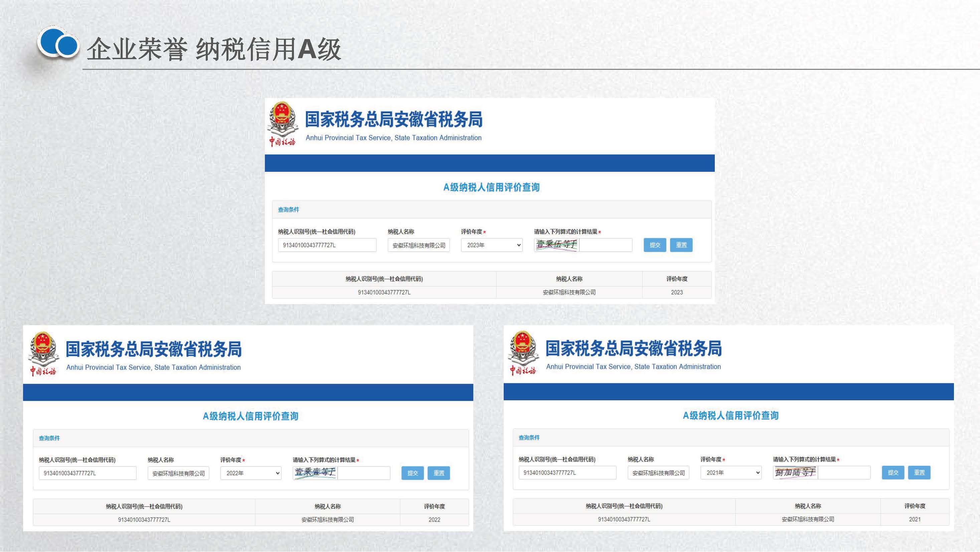Click the tax emblem logo in the 2021 query panel
The image size is (980, 552).
tap(523, 353)
